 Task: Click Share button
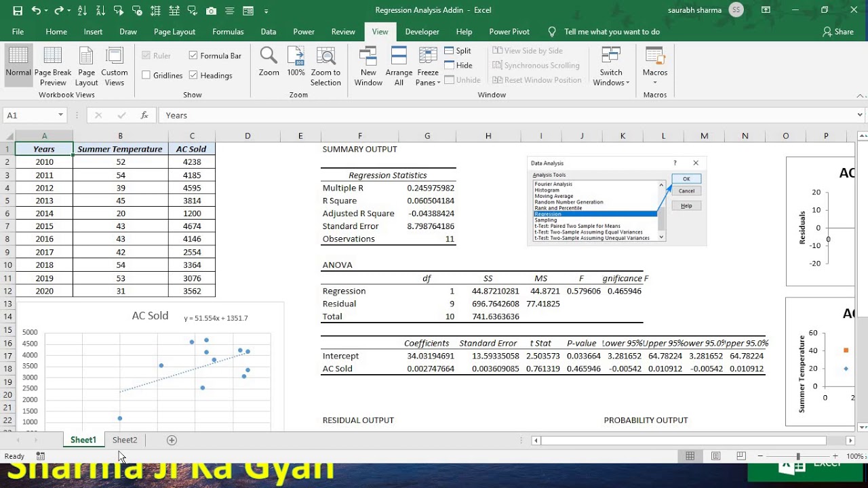coord(838,32)
